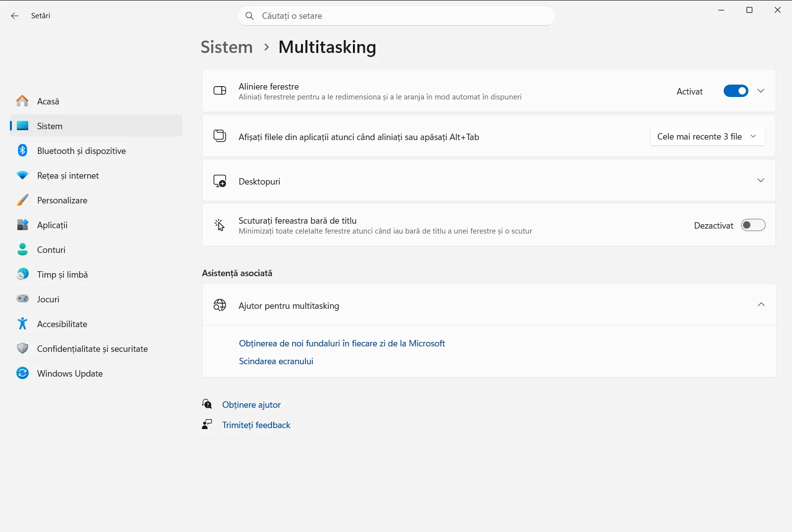This screenshot has height=532, width=792.
Task: Click the Bluetooth icon in sidebar
Action: pos(22,150)
